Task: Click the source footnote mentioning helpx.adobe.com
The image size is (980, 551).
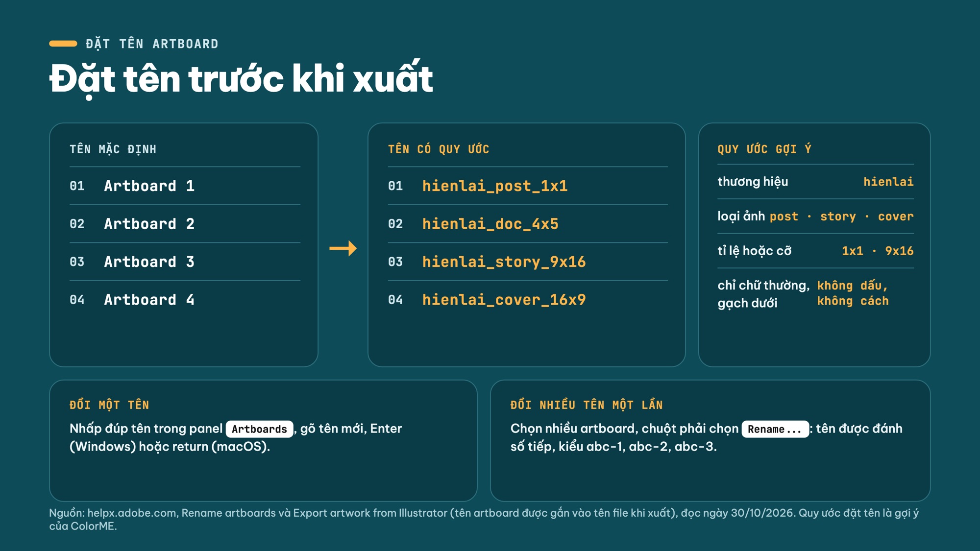Action: [x=484, y=519]
